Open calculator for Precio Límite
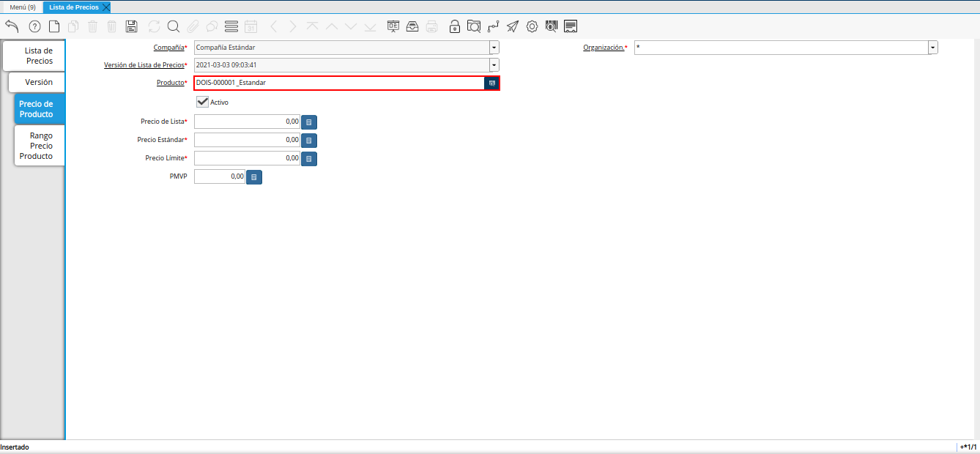Viewport: 980px width, 454px height. point(309,158)
